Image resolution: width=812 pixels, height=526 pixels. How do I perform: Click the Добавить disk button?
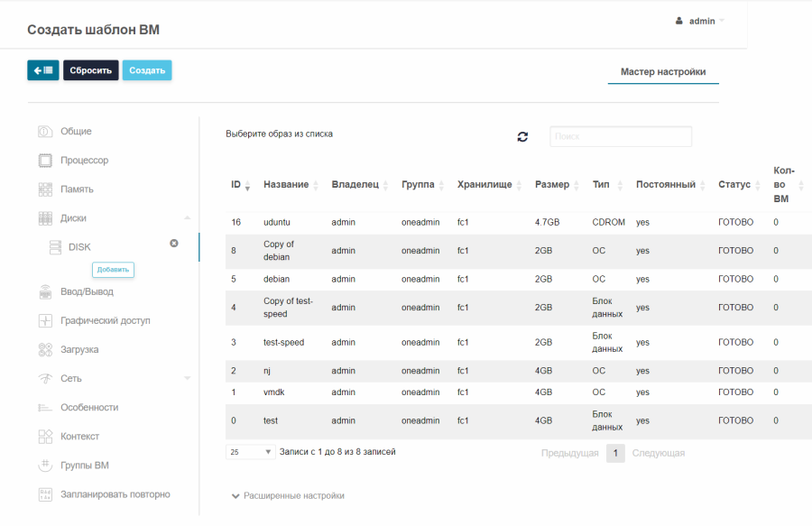point(113,270)
